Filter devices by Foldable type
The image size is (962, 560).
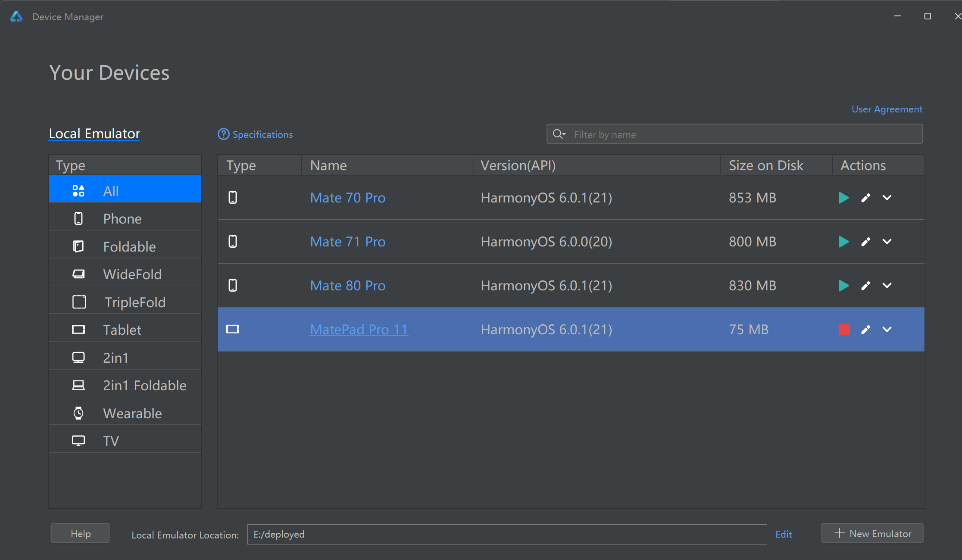click(x=125, y=244)
